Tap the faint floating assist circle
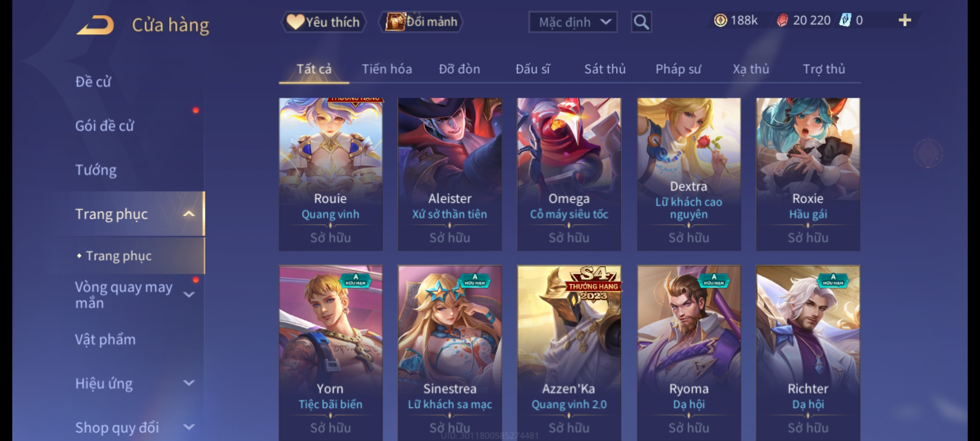The height and width of the screenshot is (441, 980). [928, 153]
